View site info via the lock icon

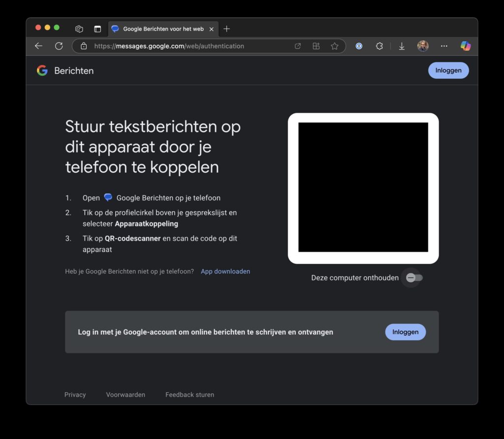(84, 46)
